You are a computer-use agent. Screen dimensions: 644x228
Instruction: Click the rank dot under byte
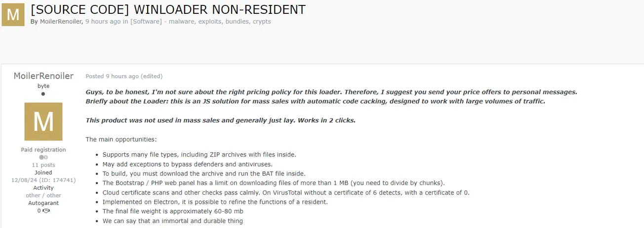[43, 94]
